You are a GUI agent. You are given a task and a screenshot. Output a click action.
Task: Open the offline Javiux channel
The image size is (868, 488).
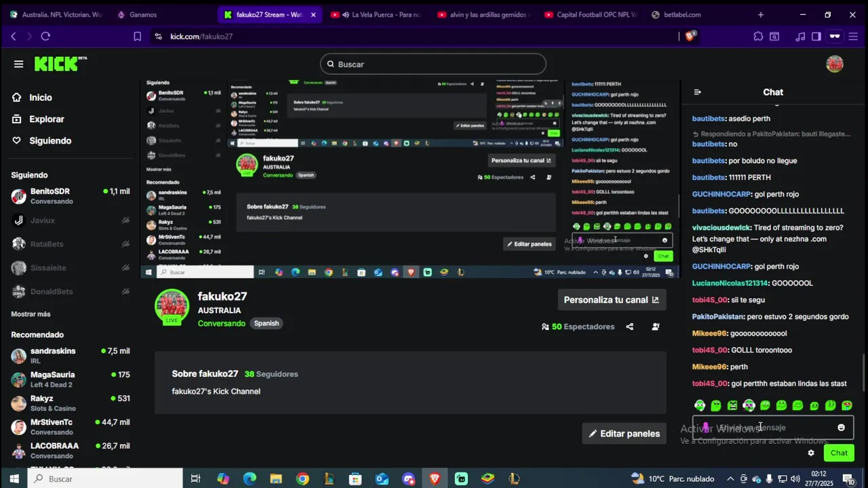pos(71,220)
